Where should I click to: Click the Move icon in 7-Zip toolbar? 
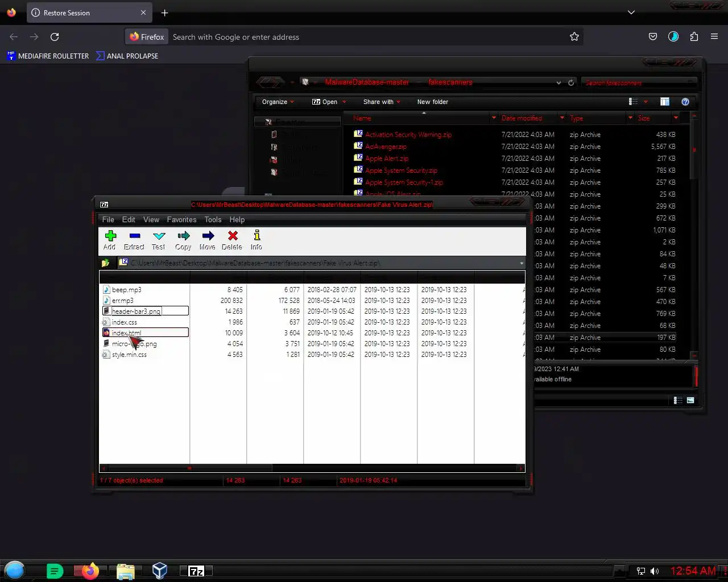pos(208,240)
